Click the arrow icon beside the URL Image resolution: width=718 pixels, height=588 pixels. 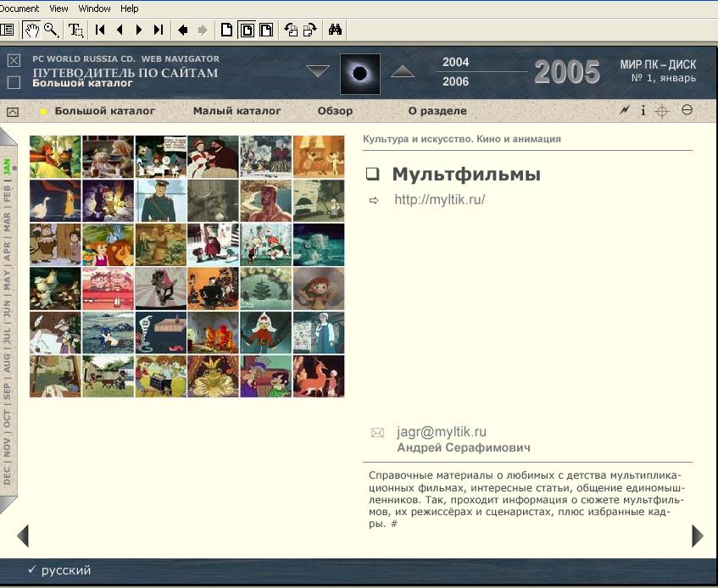point(374,201)
